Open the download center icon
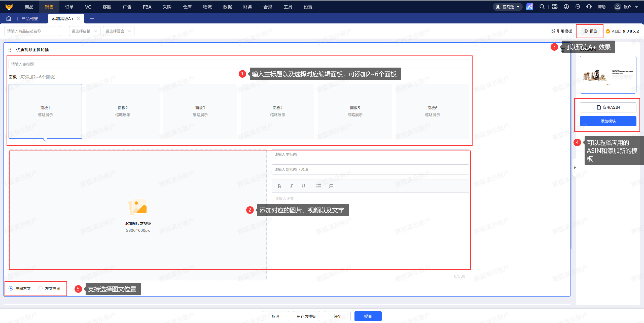Viewport: 644px width, 323px height. pyautogui.click(x=566, y=7)
